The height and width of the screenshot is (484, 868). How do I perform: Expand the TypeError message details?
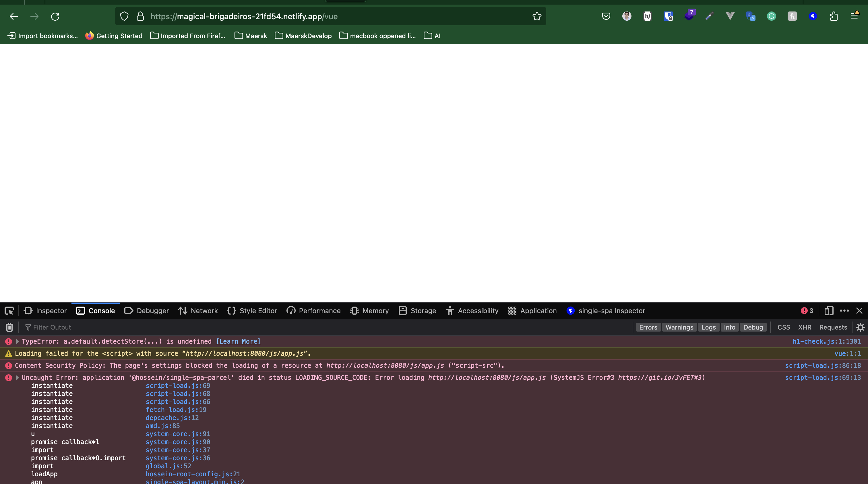click(17, 341)
